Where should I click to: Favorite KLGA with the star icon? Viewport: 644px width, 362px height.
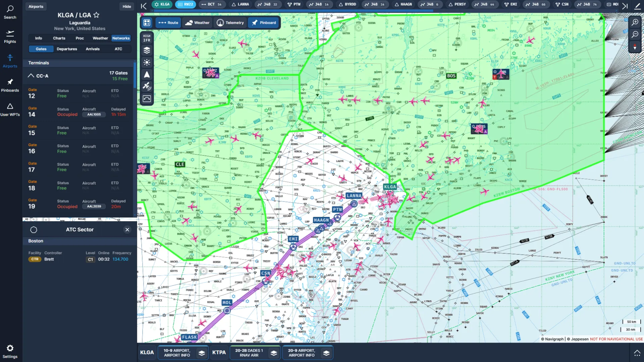tap(96, 15)
